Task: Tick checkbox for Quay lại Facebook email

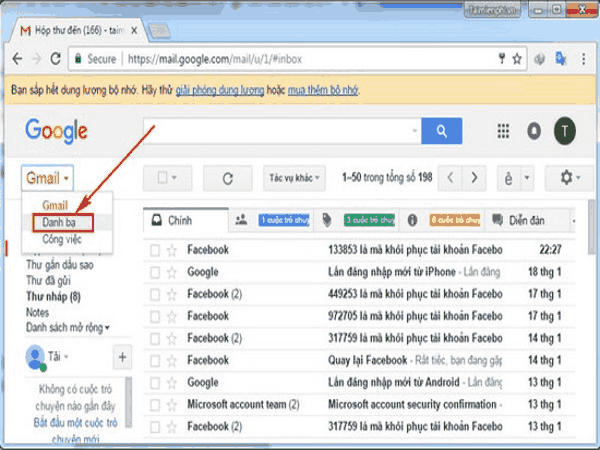Action: pyautogui.click(x=155, y=361)
